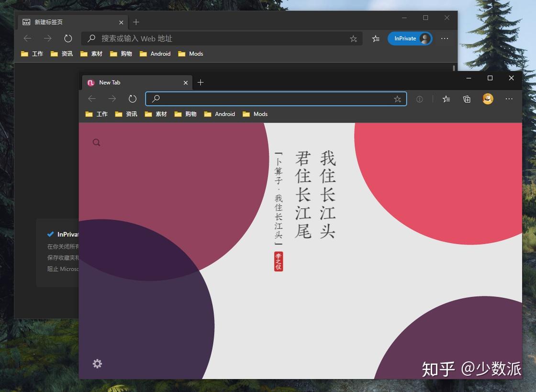Open Mods folder in InPrivate window bookmarks
The height and width of the screenshot is (392, 536).
[x=191, y=54]
